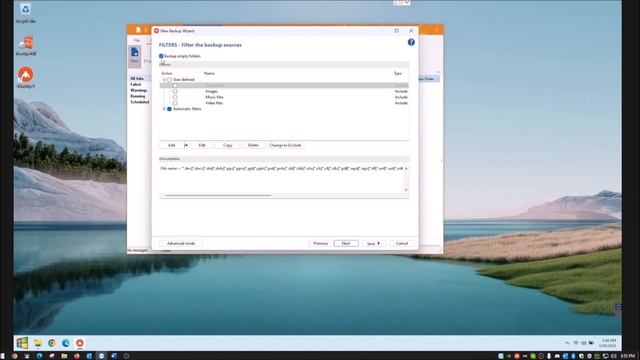
Task: Select Warnings in the main window sidebar
Action: 138,90
